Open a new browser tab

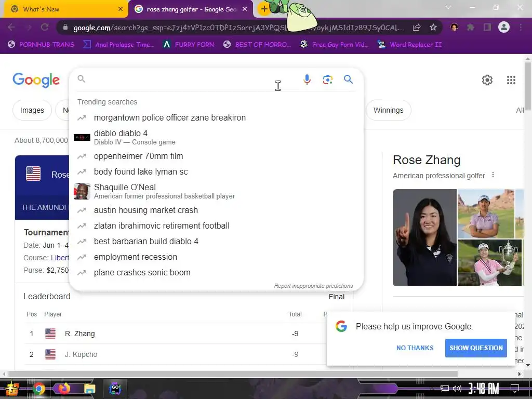pyautogui.click(x=264, y=9)
